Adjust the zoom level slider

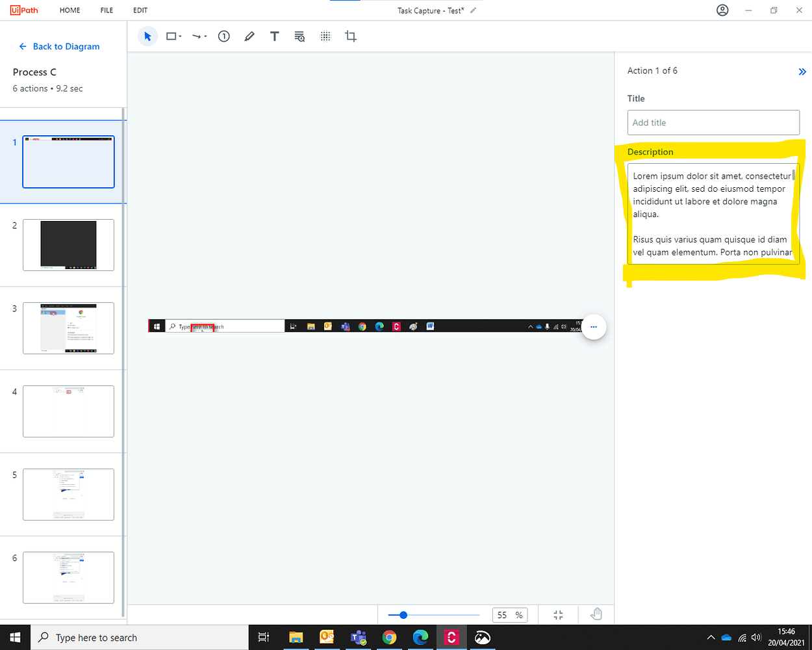[403, 614]
